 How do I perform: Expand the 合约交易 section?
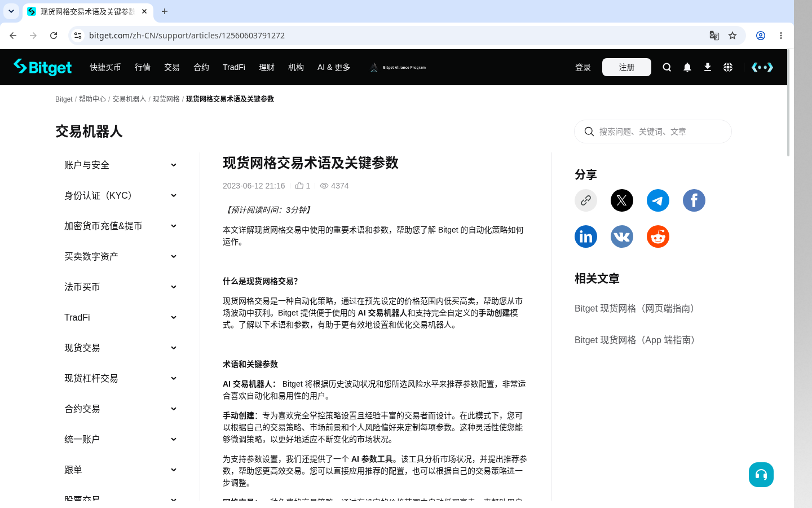point(121,409)
